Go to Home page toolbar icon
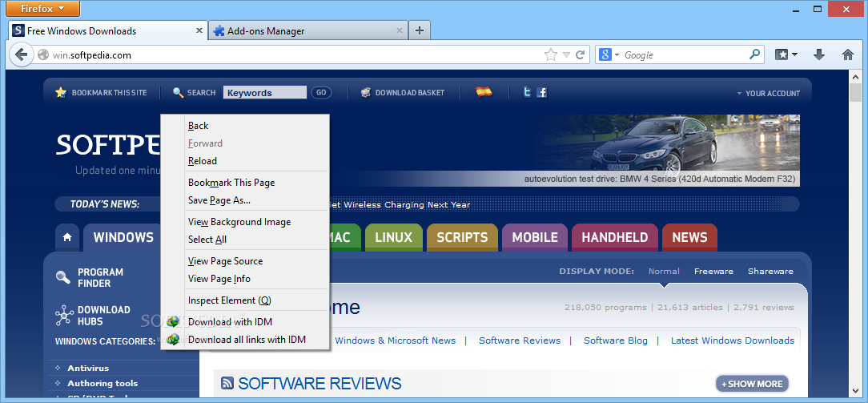Screen dimensions: 868x403 pyautogui.click(x=847, y=54)
